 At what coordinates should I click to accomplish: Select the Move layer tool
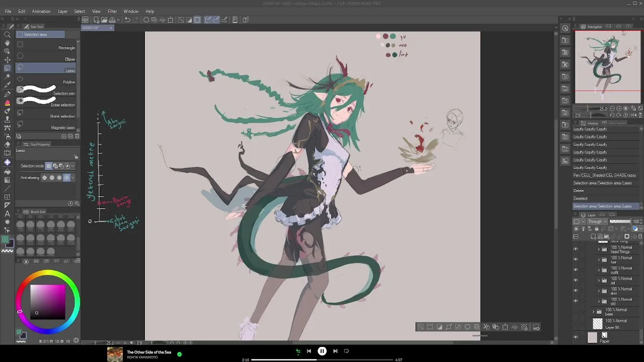(x=7, y=60)
